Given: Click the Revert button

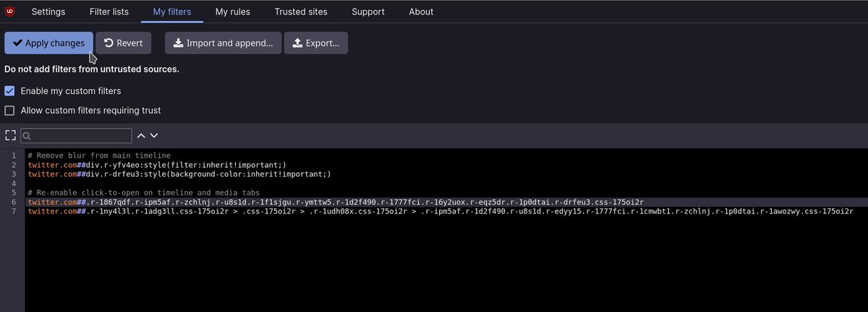Looking at the screenshot, I should (124, 43).
